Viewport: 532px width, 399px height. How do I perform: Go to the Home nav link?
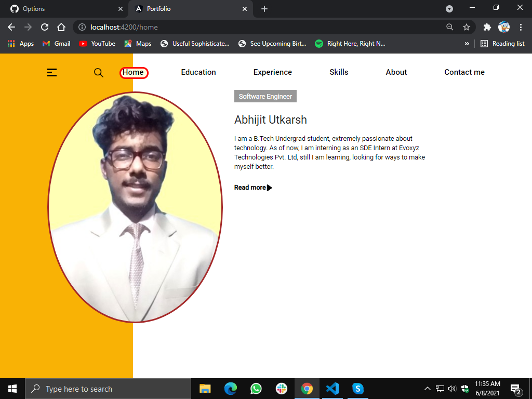(x=134, y=72)
